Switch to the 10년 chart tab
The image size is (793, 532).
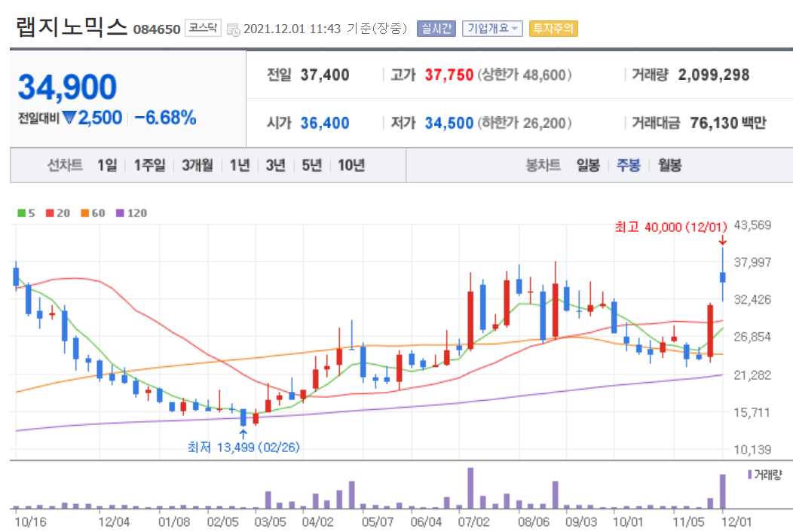pyautogui.click(x=354, y=166)
